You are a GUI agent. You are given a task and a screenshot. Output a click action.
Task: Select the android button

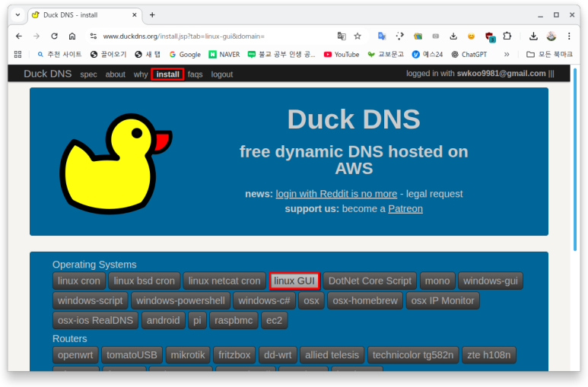click(x=163, y=321)
